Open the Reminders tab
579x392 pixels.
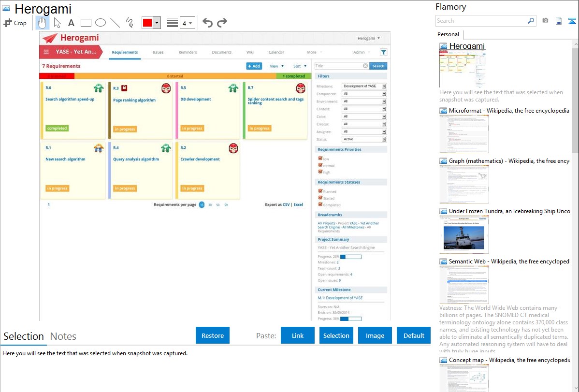pyautogui.click(x=188, y=53)
